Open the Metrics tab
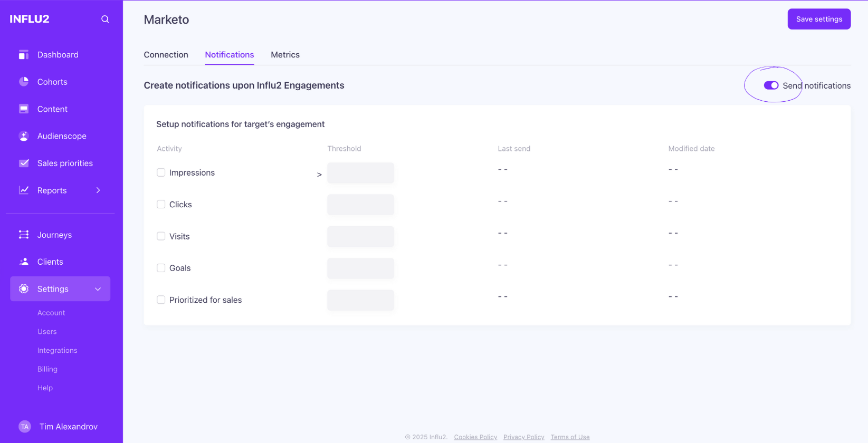Screen dimensions: 868x443 285,55
